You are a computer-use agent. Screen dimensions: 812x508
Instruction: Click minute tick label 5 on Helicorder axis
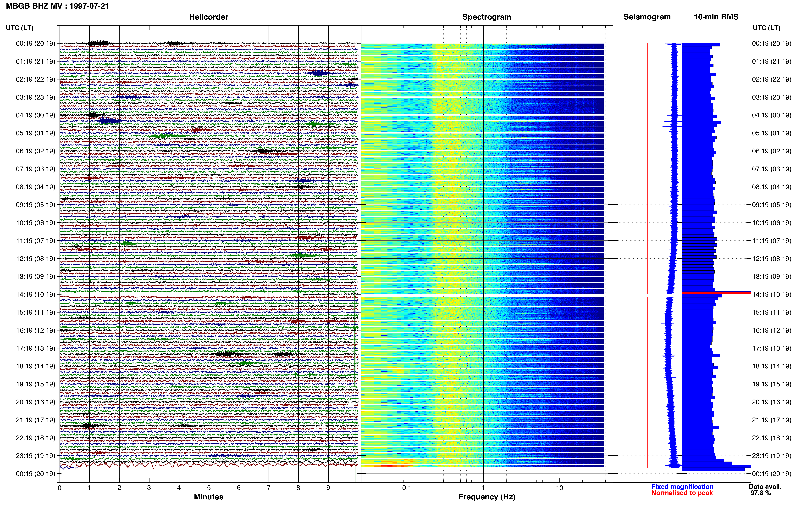(209, 488)
